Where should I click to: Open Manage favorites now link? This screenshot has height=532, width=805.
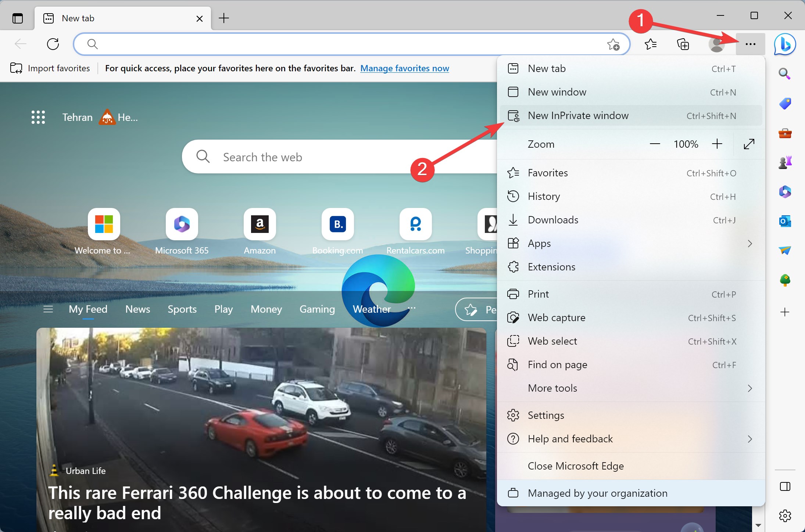point(405,68)
